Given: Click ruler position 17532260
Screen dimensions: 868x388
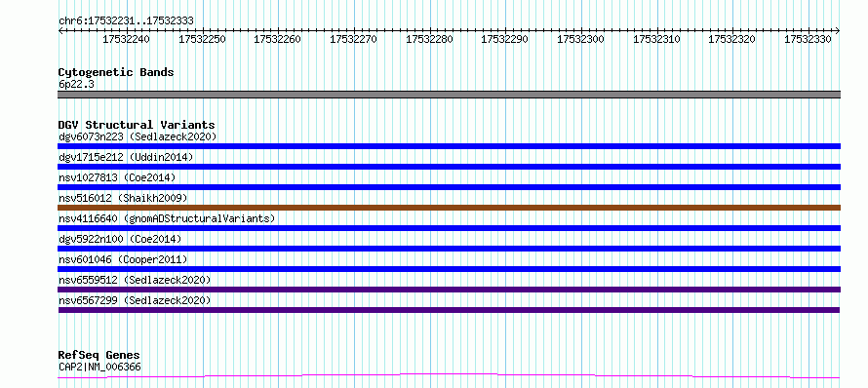Looking at the screenshot, I should click(278, 39).
